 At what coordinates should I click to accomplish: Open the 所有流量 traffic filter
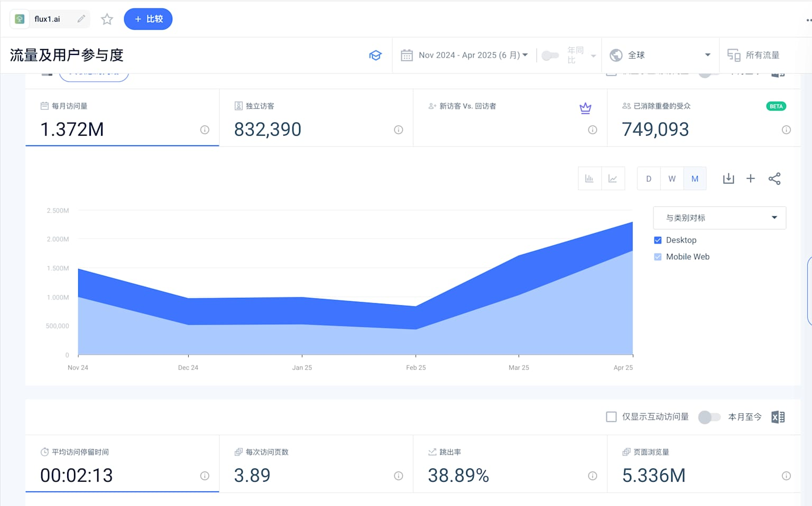(x=754, y=55)
